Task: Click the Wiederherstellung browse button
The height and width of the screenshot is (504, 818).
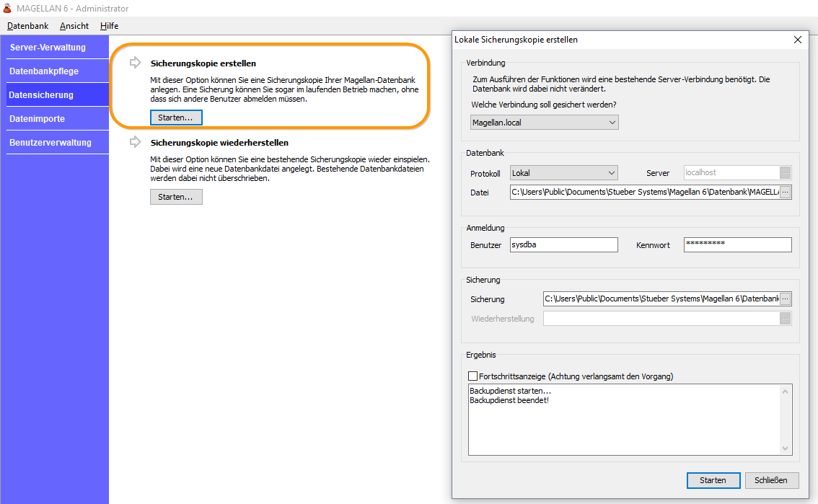Action: point(785,319)
